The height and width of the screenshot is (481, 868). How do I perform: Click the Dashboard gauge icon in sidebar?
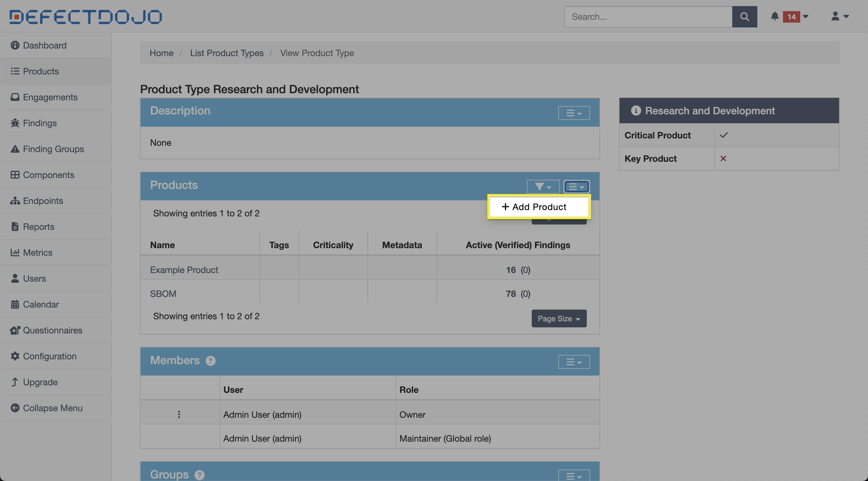pyautogui.click(x=15, y=45)
